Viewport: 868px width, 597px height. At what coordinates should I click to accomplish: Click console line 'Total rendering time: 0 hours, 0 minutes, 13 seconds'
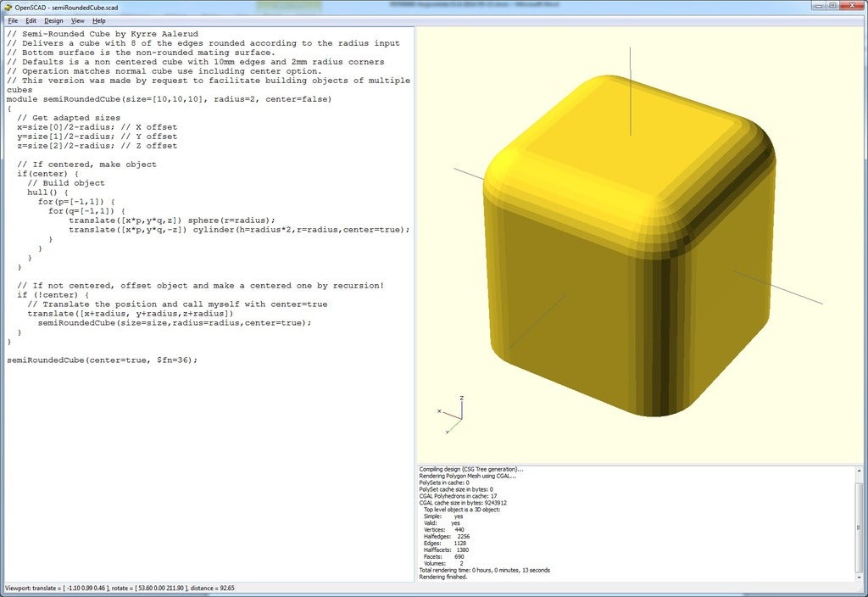(x=484, y=570)
